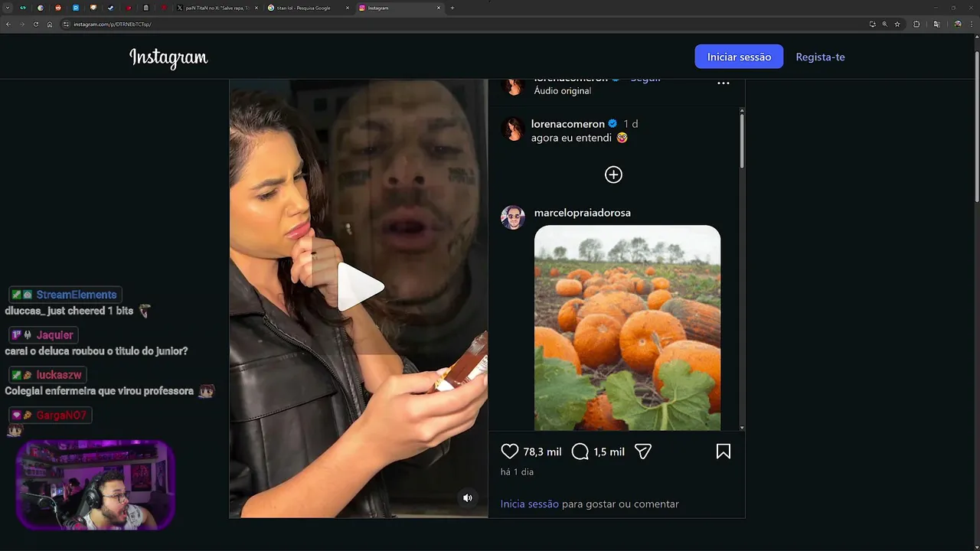This screenshot has width=980, height=551.
Task: Click the luckaszw chat username
Action: pos(59,375)
